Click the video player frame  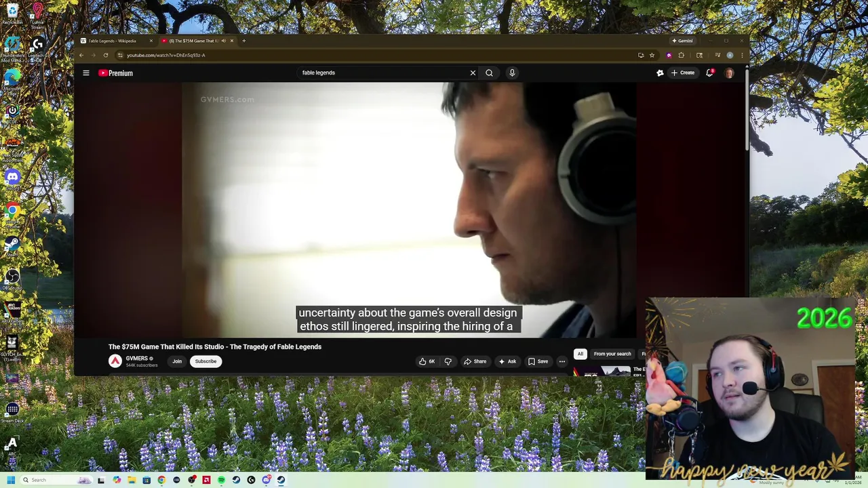coord(409,210)
